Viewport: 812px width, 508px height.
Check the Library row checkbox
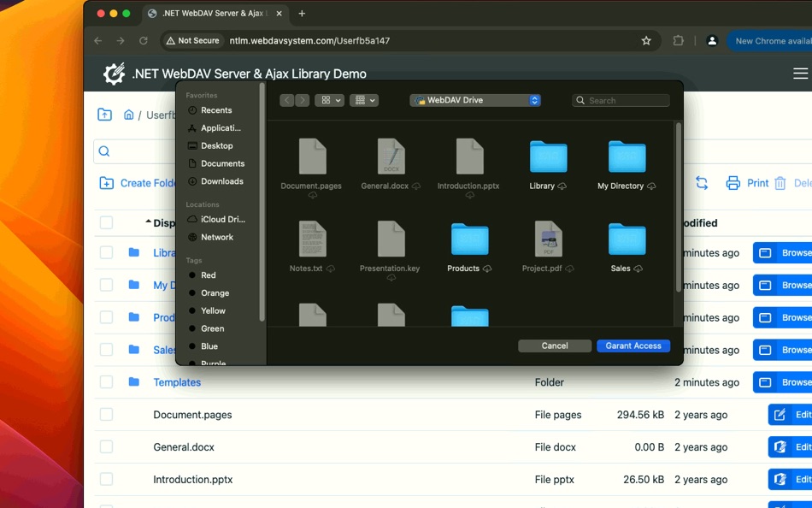(106, 252)
